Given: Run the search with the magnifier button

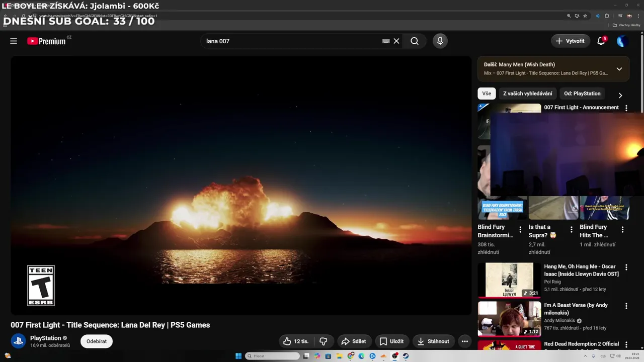Looking at the screenshot, I should coord(415,41).
